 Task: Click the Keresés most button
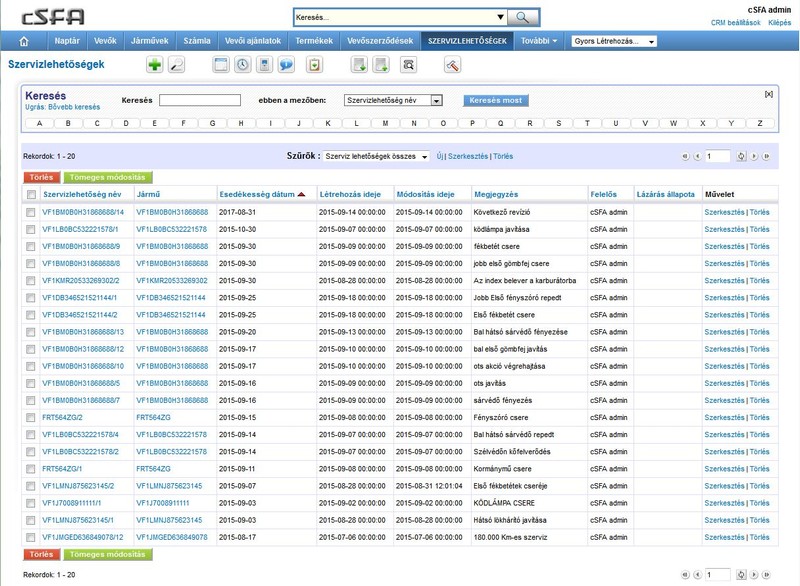coord(495,100)
